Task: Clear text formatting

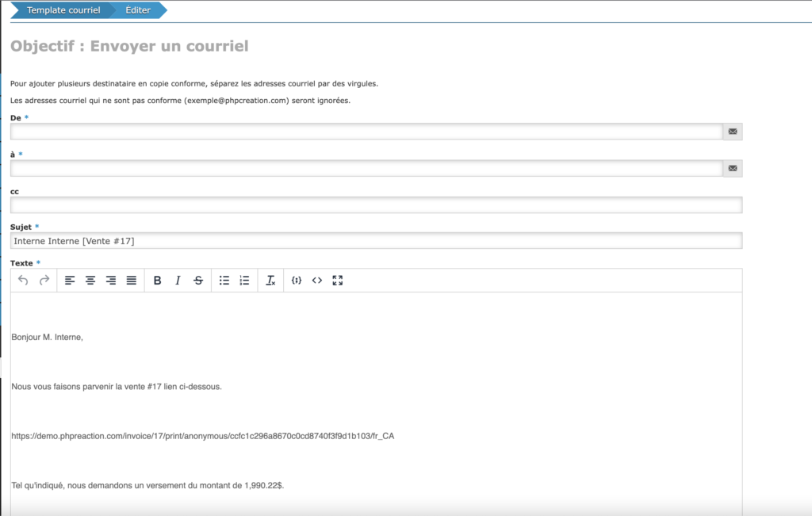Action: click(270, 281)
